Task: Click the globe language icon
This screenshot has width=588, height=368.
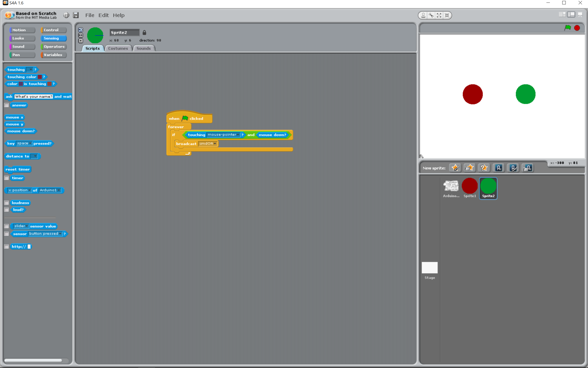Action: (x=66, y=15)
